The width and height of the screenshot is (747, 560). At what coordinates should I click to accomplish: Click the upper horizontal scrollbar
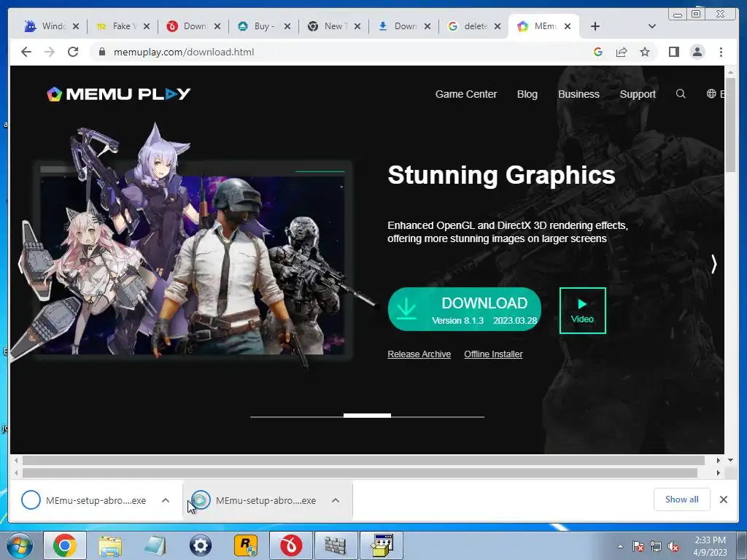pyautogui.click(x=363, y=461)
